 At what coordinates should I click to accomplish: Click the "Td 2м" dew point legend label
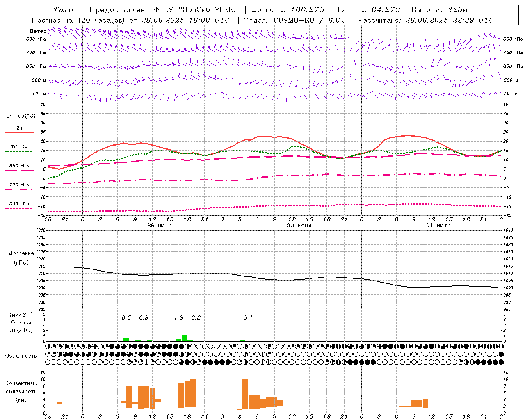pyautogui.click(x=19, y=147)
